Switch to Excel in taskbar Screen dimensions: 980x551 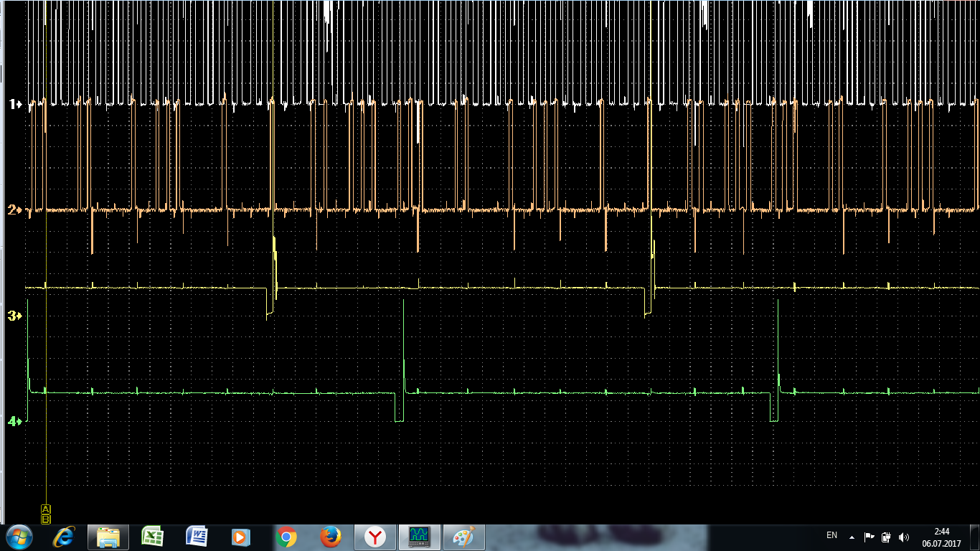click(152, 537)
